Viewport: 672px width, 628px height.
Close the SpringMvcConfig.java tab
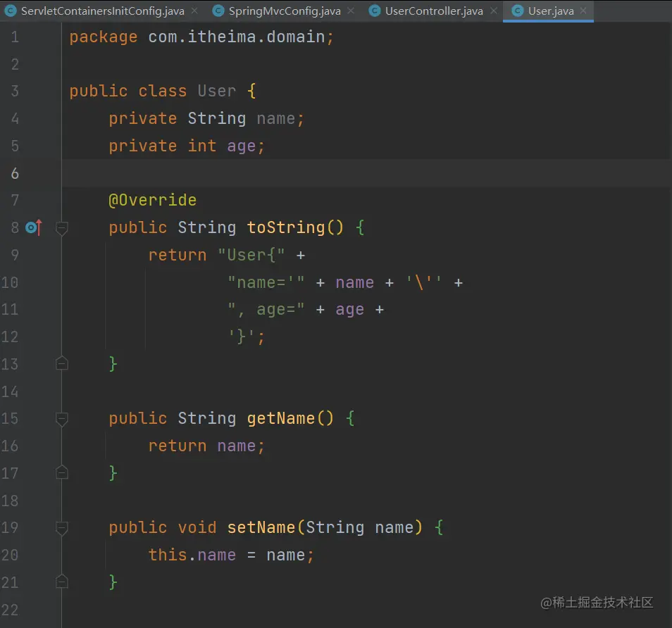tap(351, 11)
